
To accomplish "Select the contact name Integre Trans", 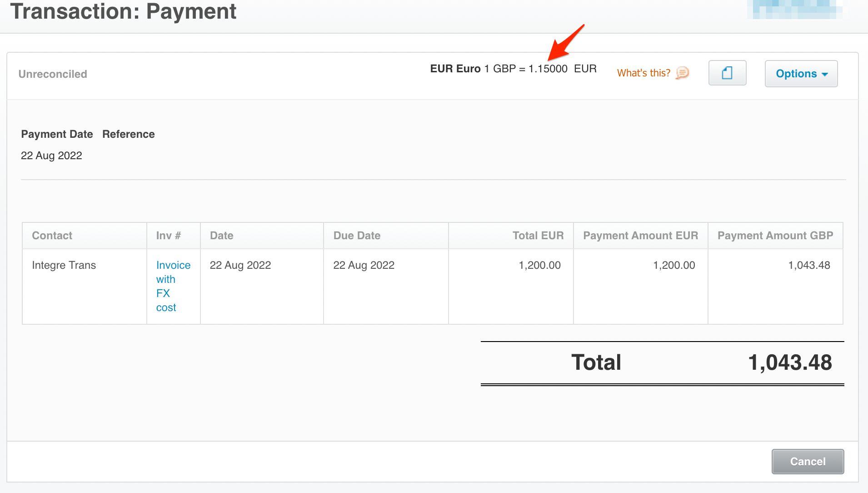I will (x=64, y=265).
